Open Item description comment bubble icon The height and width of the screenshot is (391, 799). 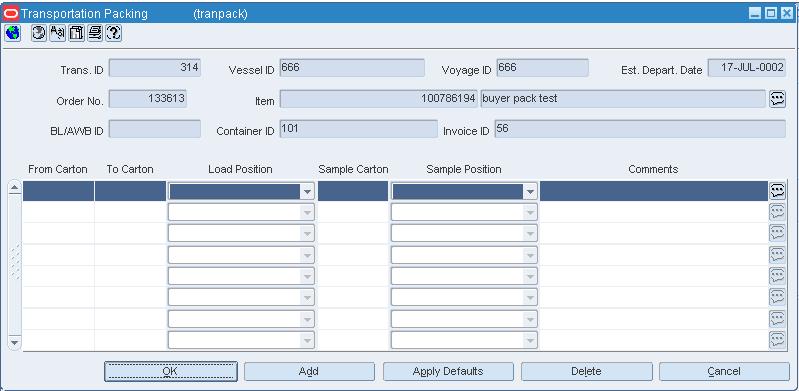[777, 99]
